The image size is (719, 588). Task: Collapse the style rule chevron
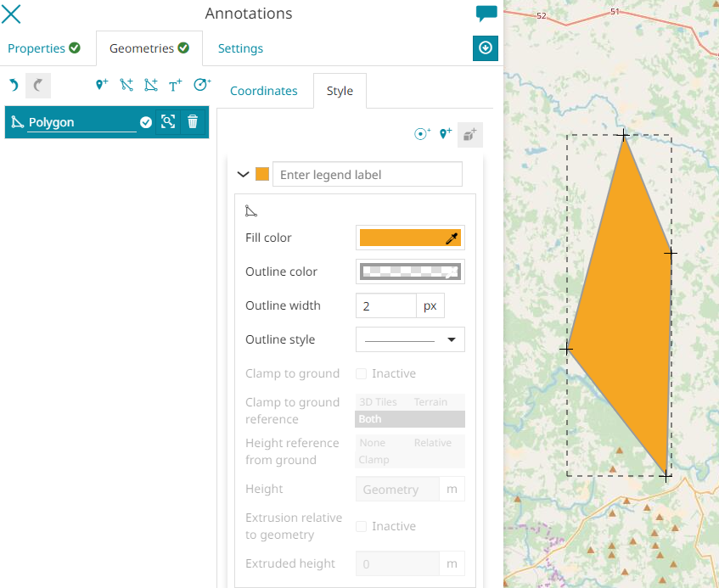(x=244, y=175)
